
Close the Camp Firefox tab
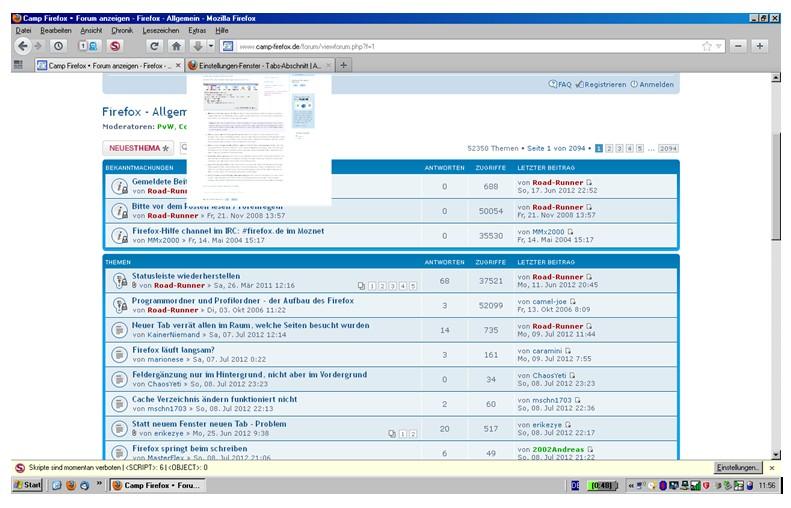pos(178,66)
